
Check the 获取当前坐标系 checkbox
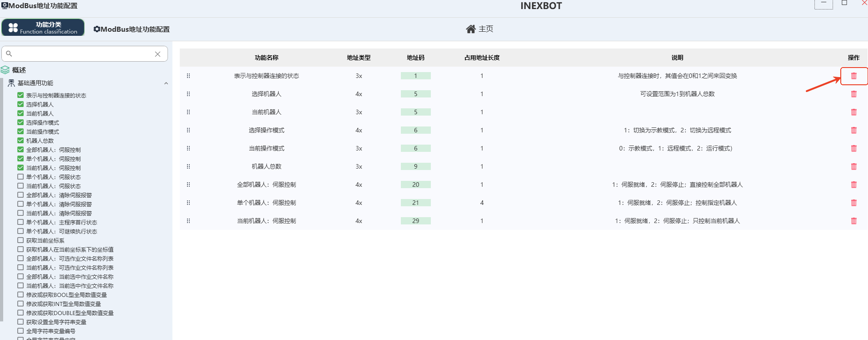tap(20, 240)
